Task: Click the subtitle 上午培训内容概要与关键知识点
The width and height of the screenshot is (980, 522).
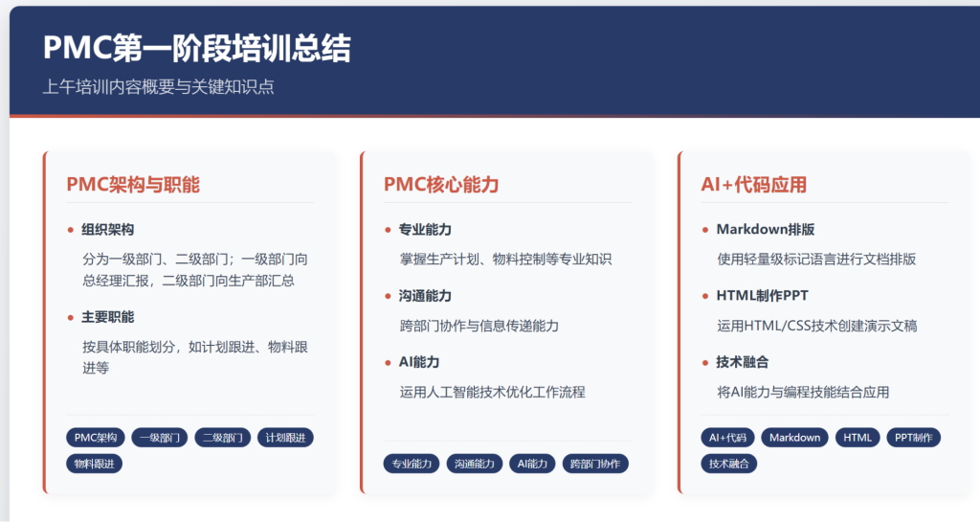Action: coord(158,87)
